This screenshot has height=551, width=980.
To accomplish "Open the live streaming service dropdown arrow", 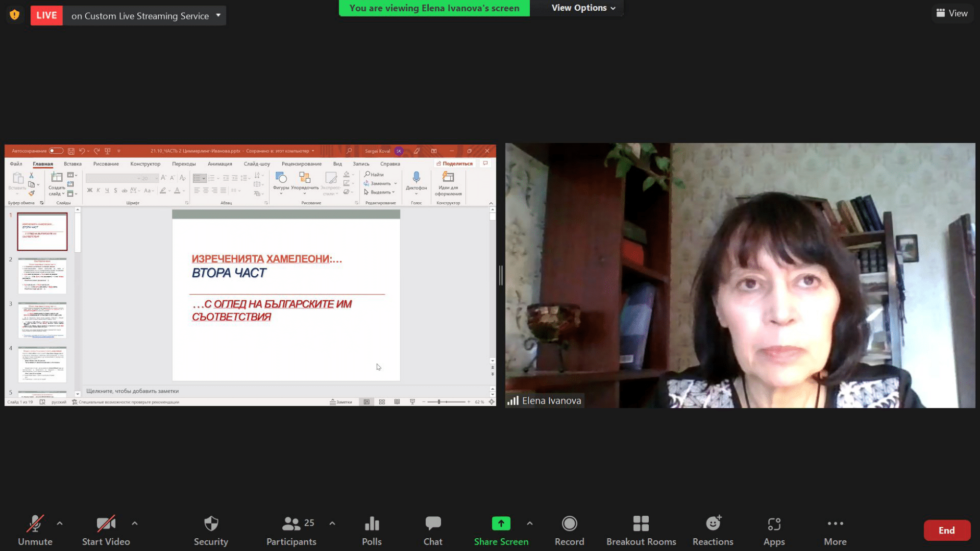I will click(219, 15).
